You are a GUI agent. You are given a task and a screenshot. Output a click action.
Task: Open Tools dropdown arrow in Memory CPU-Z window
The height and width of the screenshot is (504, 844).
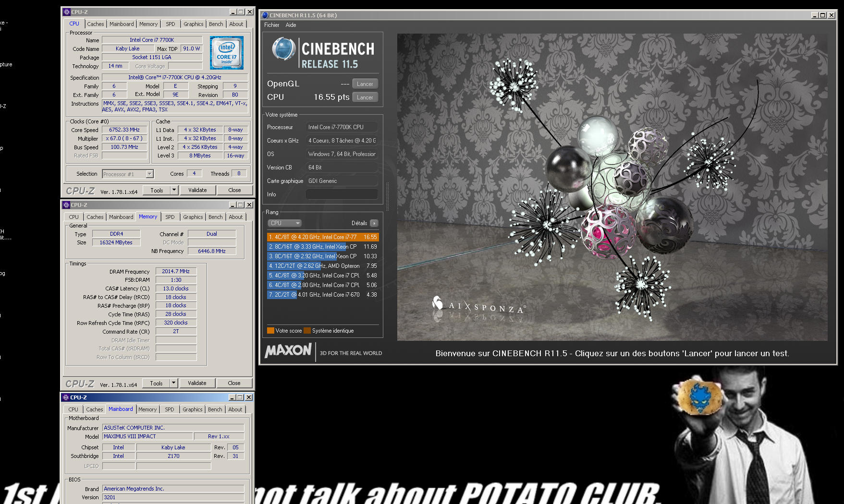(x=173, y=383)
